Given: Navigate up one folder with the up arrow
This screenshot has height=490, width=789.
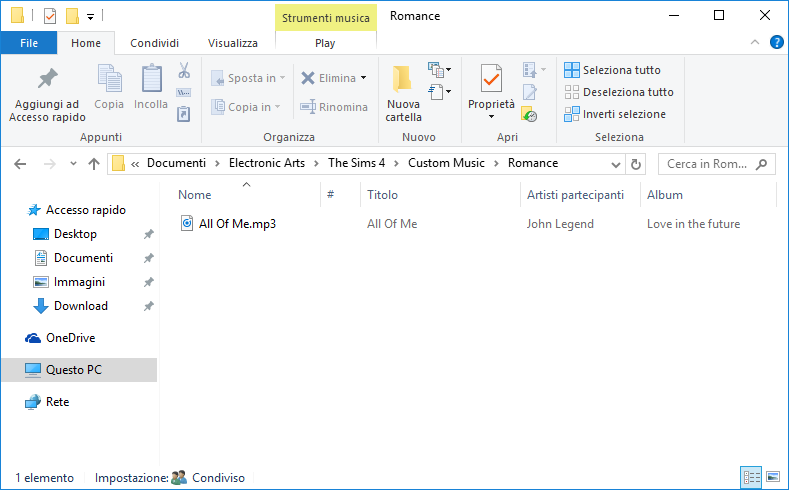Looking at the screenshot, I should pyautogui.click(x=93, y=164).
